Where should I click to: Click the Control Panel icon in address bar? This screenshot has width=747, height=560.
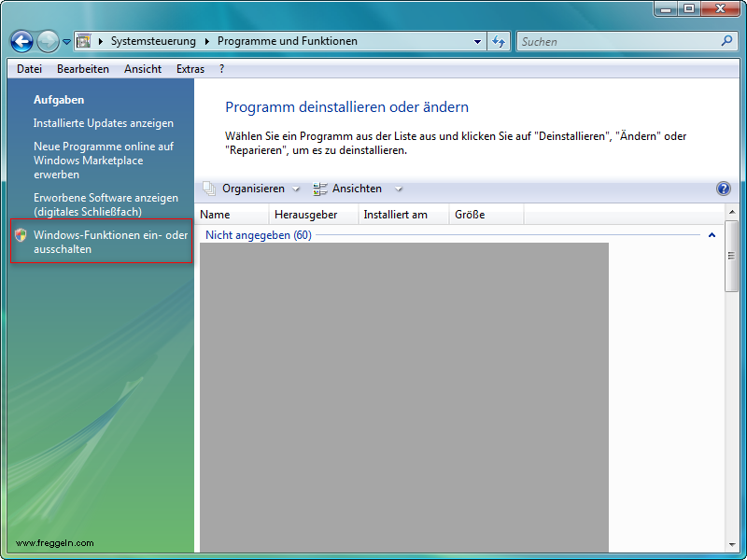(84, 41)
